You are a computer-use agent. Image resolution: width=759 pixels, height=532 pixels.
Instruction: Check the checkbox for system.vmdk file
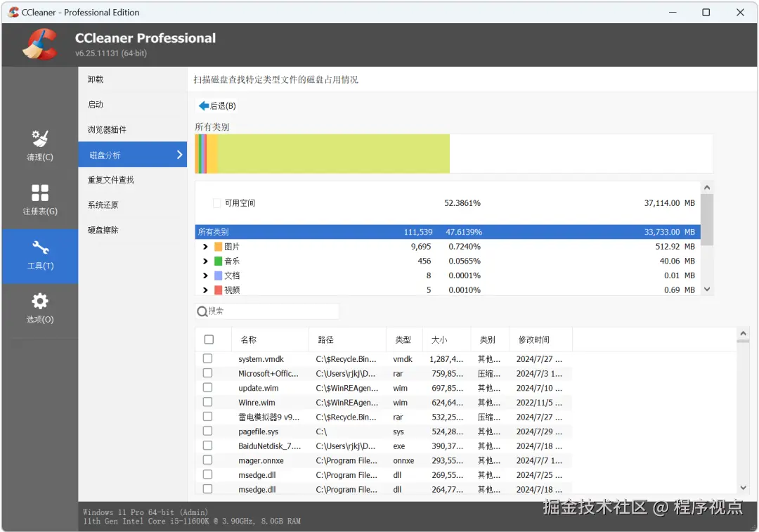[x=207, y=358]
